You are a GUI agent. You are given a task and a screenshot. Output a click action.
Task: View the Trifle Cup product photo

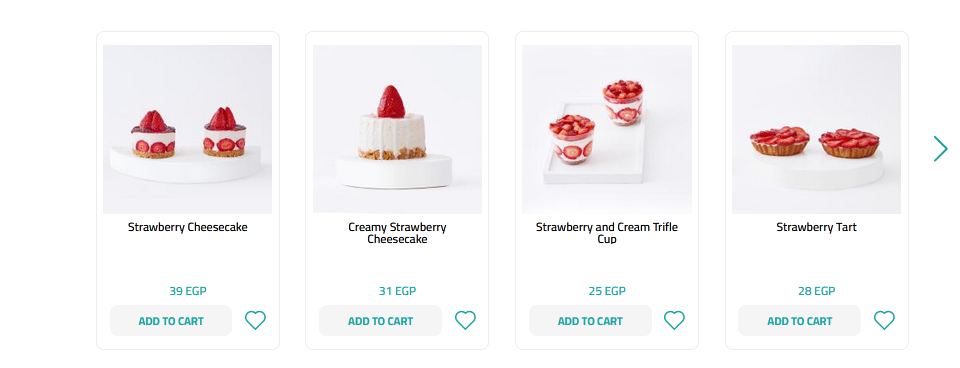(607, 129)
